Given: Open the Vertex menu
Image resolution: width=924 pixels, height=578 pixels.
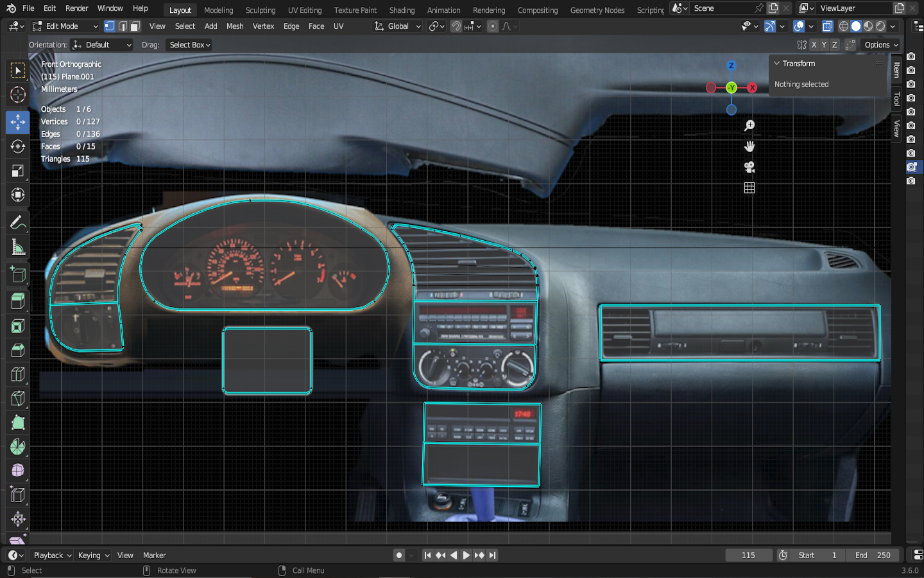Looking at the screenshot, I should point(263,26).
